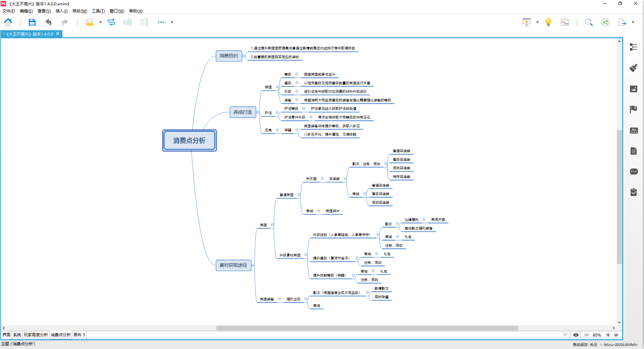This screenshot has width=644, height=349.
Task: Switch to the 系统 sheet tab
Action: pos(17,335)
